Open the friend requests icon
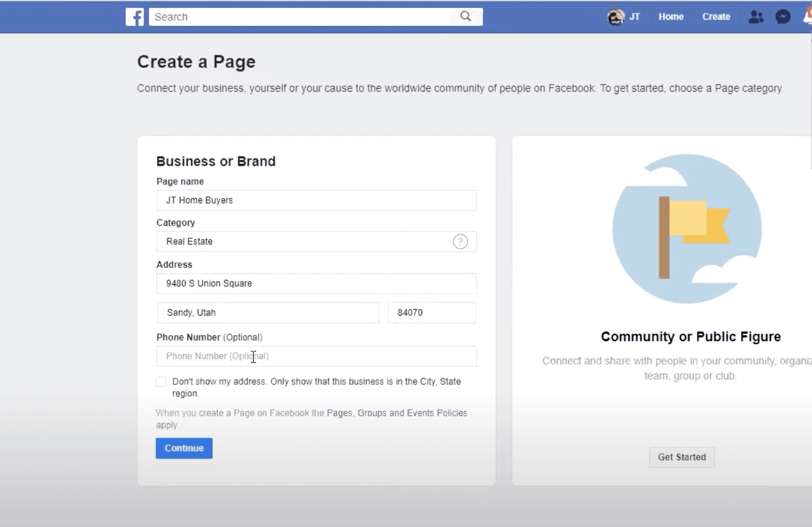 [756, 17]
